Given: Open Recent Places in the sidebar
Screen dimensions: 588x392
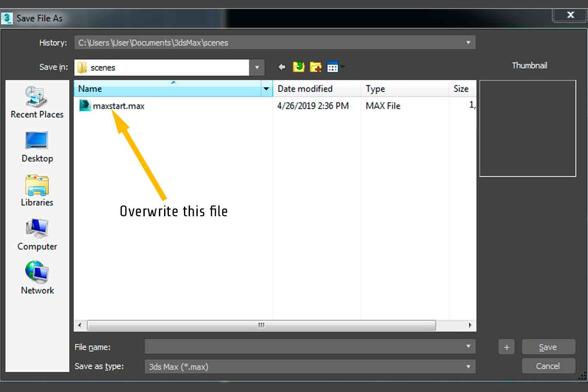Looking at the screenshot, I should tap(37, 103).
